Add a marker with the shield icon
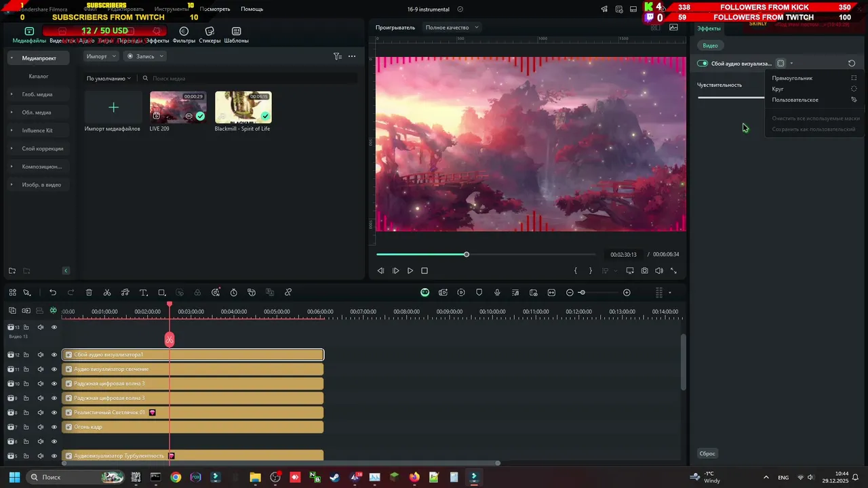868x488 pixels. coord(479,292)
